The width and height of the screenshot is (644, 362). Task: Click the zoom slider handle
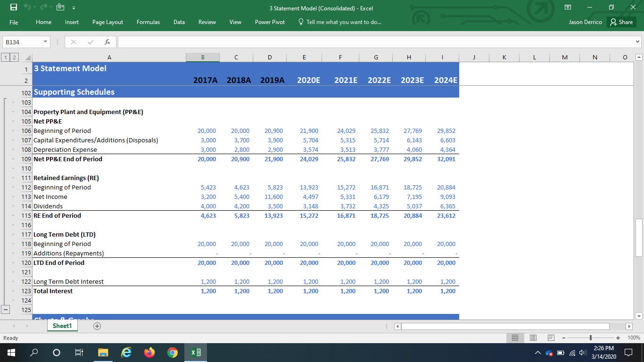(x=590, y=338)
